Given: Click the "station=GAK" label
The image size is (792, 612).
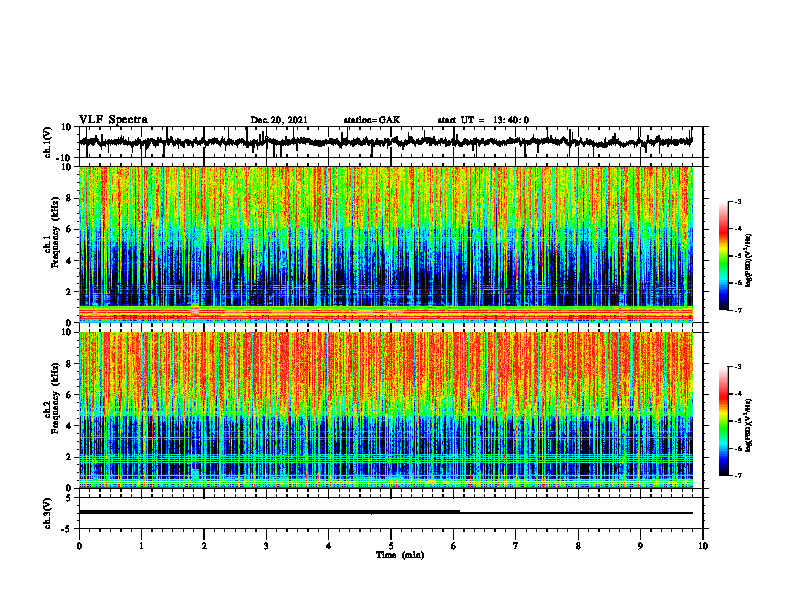Looking at the screenshot, I should pyautogui.click(x=372, y=120).
